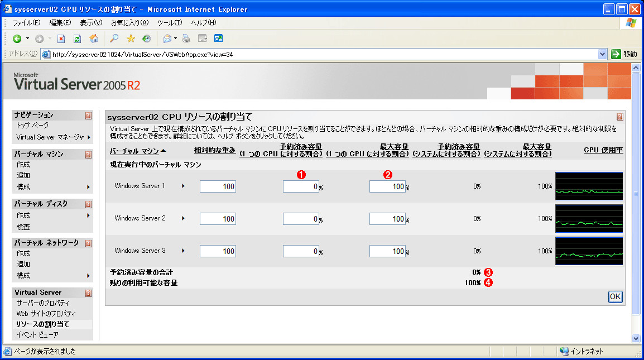Open help icon beside バーチャル ネットワーク heading
Screen dimensions: 644x360
88,243
